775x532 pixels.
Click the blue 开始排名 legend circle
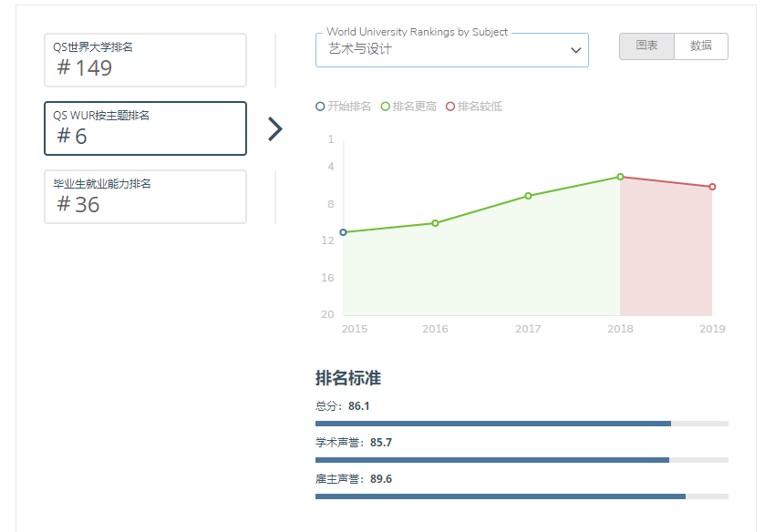pyautogui.click(x=320, y=107)
